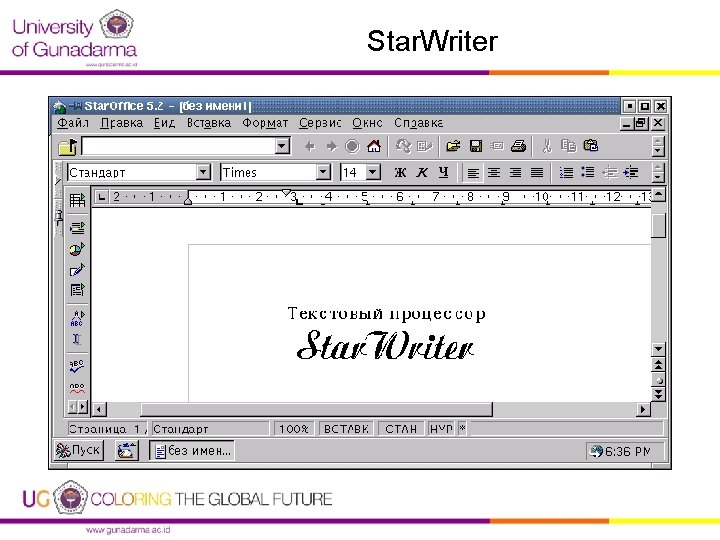Click the AutoText tool in side toolbar

77,318
